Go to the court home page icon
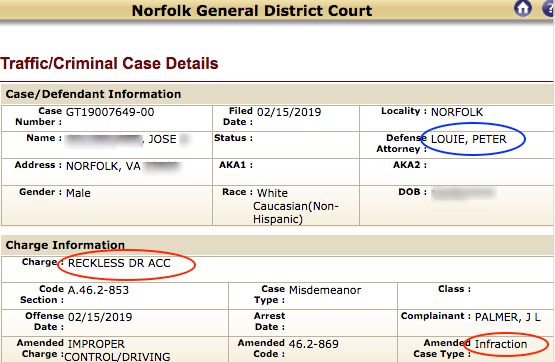Screen dimensions: 555x362 (523, 7)
